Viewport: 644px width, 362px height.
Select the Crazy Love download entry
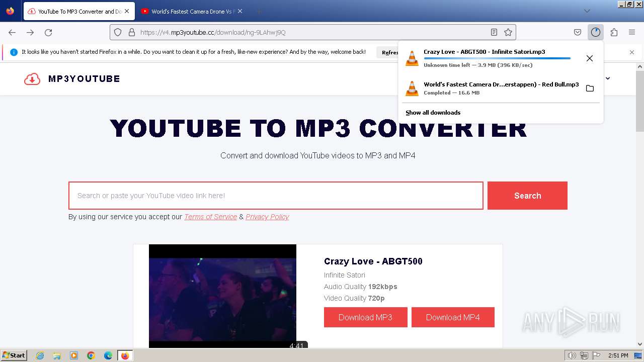click(x=501, y=58)
